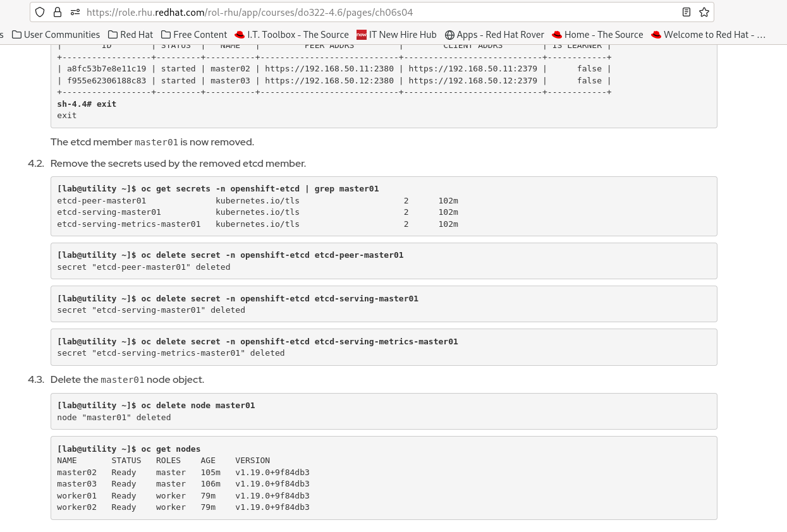The width and height of the screenshot is (787, 532).
Task: Click 'The etcd member master01 is now removed'
Action: coord(152,142)
